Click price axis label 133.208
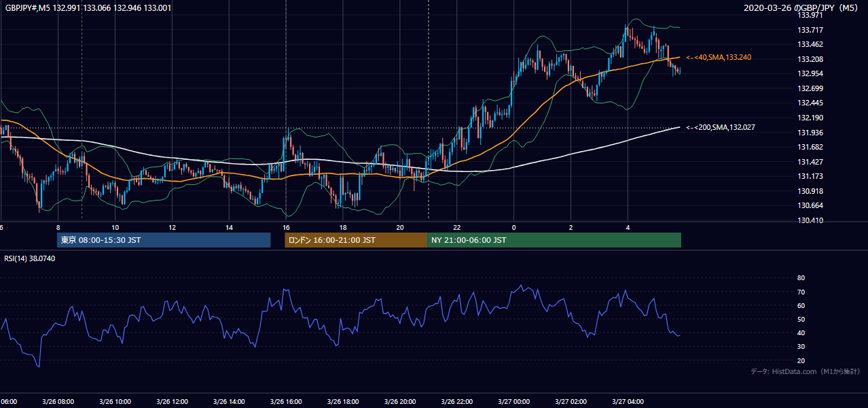Image resolution: width=868 pixels, height=408 pixels. pyautogui.click(x=810, y=59)
